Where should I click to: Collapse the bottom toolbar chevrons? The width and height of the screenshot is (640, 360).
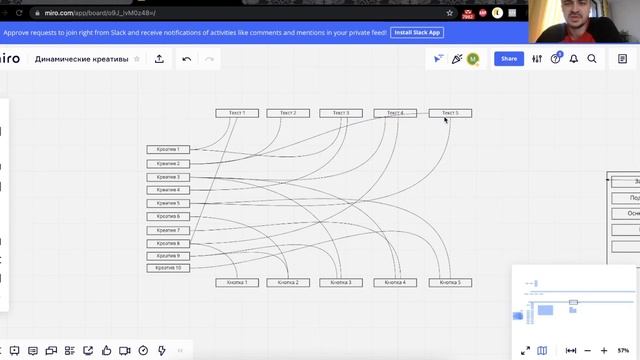[x=180, y=351]
